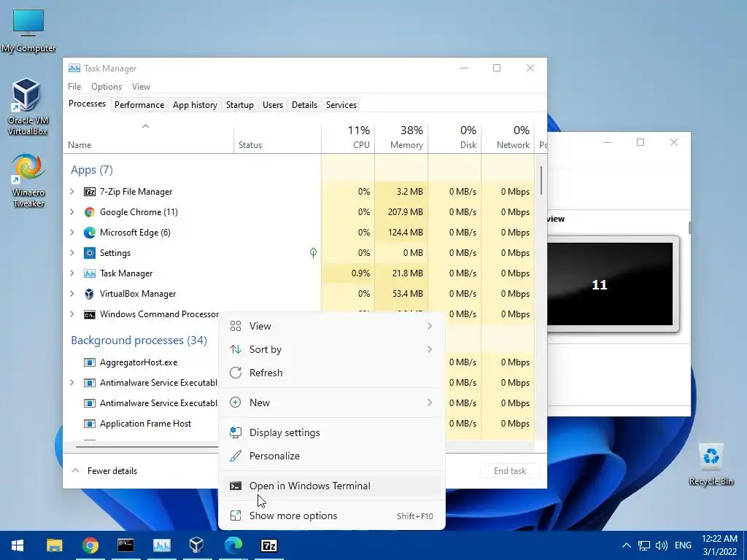The height and width of the screenshot is (560, 747).
Task: Select Open in Windows Terminal
Action: (x=332, y=486)
